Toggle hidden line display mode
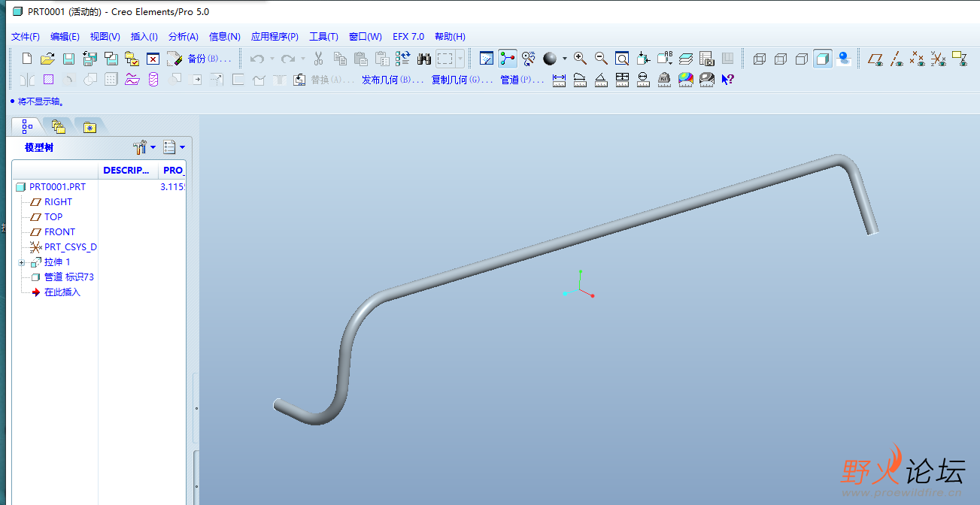The height and width of the screenshot is (505, 980). point(781,59)
